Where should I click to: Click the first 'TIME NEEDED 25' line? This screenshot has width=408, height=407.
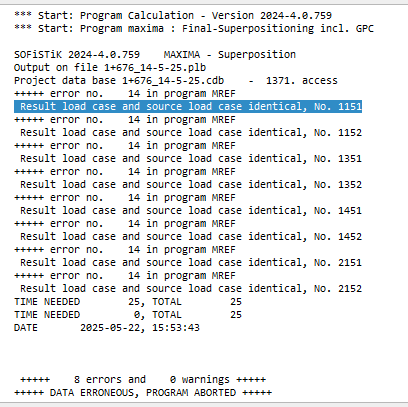click(x=128, y=301)
